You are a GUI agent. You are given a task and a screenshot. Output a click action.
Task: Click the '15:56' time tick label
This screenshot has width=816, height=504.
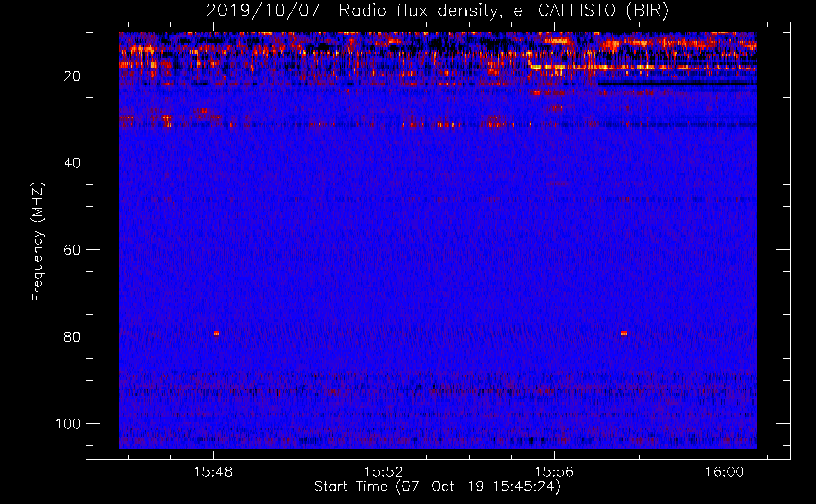[554, 472]
